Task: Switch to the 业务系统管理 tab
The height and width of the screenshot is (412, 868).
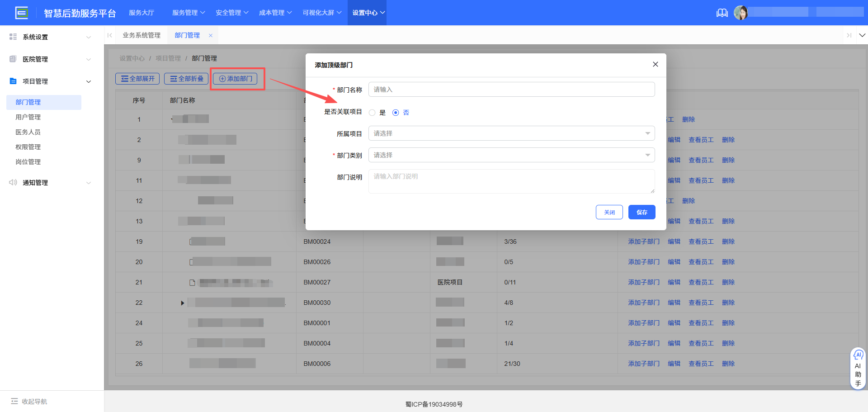Action: (142, 35)
